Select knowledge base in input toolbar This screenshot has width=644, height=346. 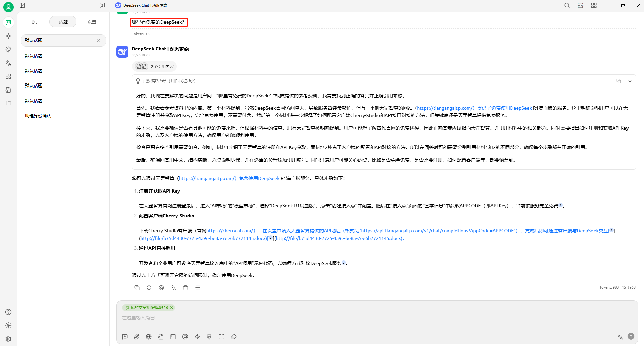click(161, 337)
